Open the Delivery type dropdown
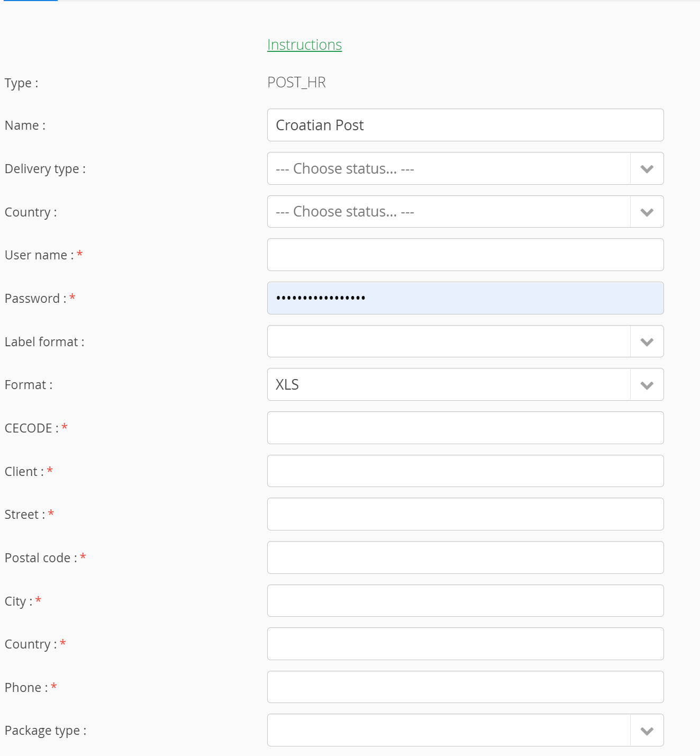 [465, 168]
